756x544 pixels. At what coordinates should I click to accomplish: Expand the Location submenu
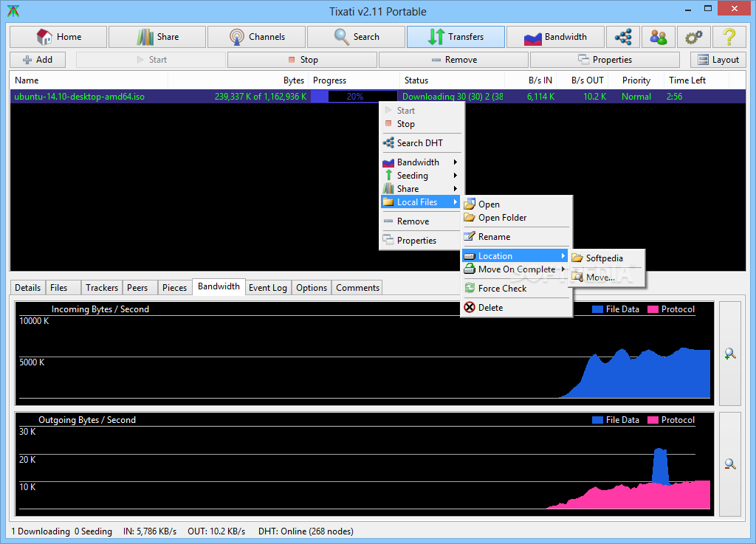[x=515, y=256]
